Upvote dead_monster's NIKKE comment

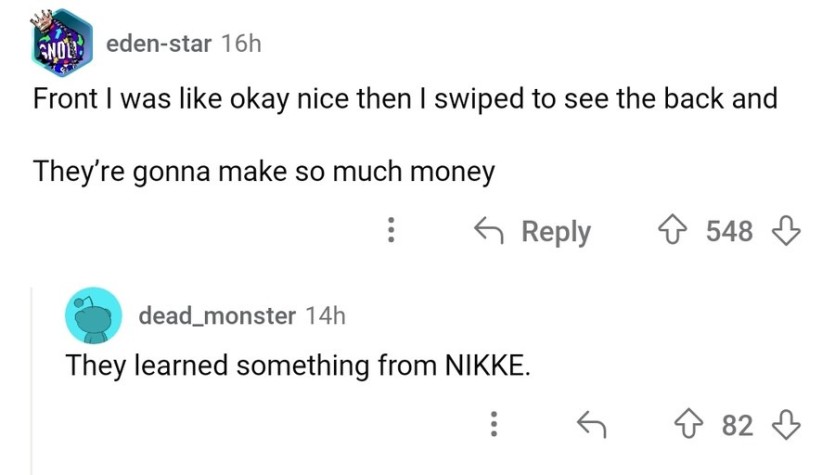tap(689, 424)
